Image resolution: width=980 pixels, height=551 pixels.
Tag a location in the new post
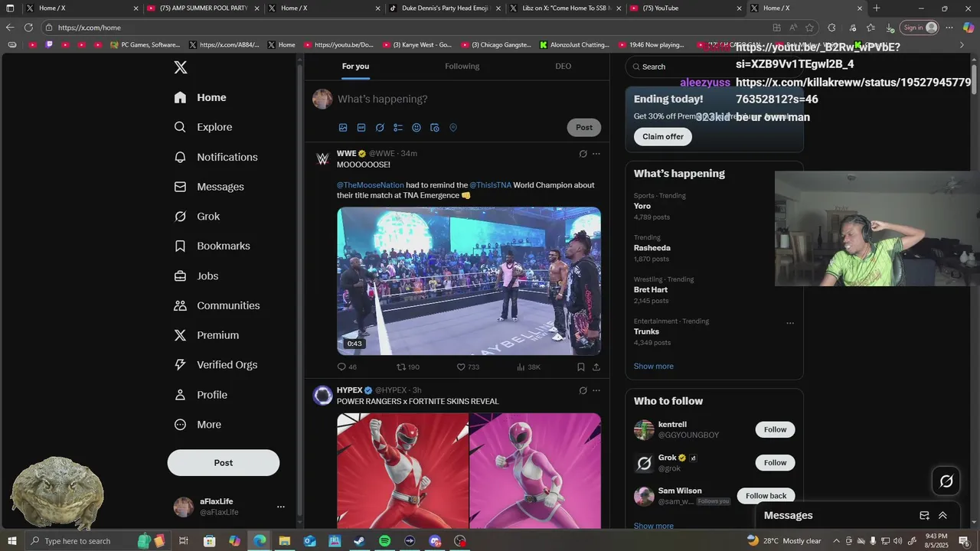(x=453, y=128)
